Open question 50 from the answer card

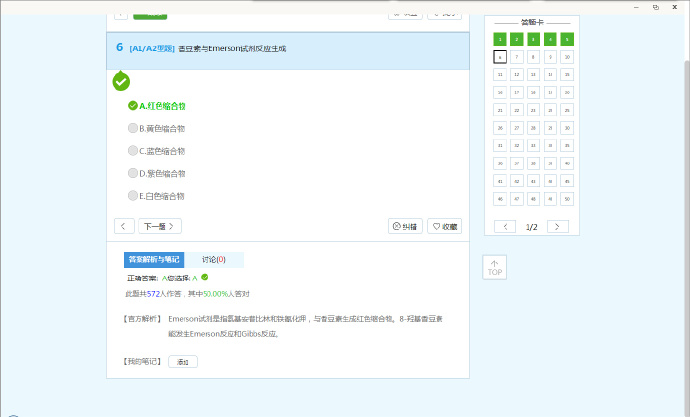click(x=567, y=199)
